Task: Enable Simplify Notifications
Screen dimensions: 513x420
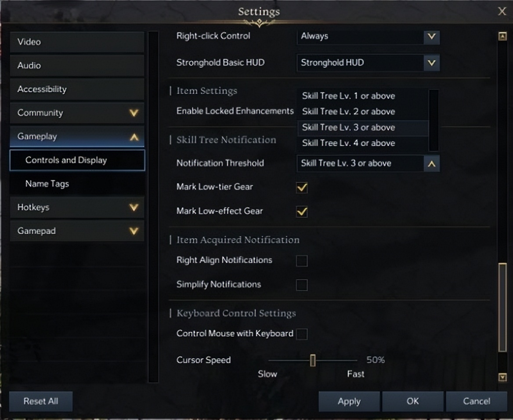Action: 302,285
